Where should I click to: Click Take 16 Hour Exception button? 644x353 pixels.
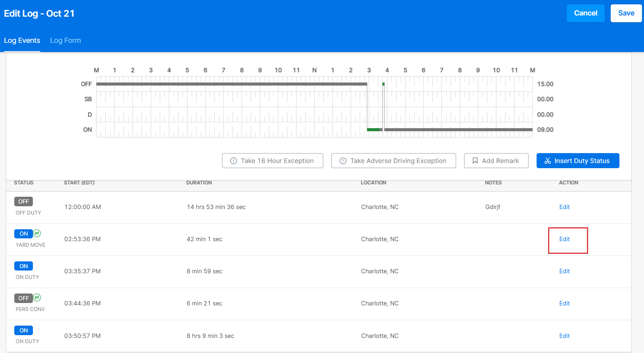tap(273, 161)
